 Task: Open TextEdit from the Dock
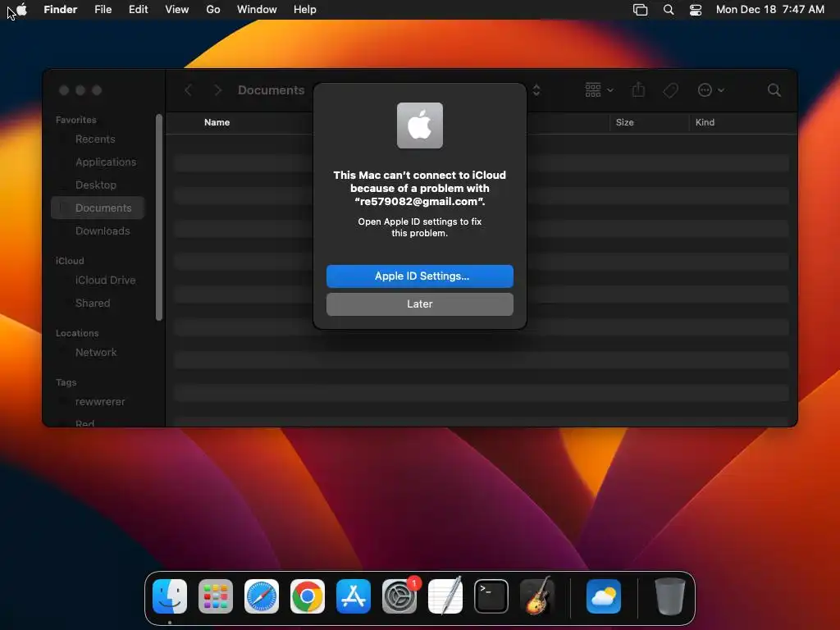point(445,596)
